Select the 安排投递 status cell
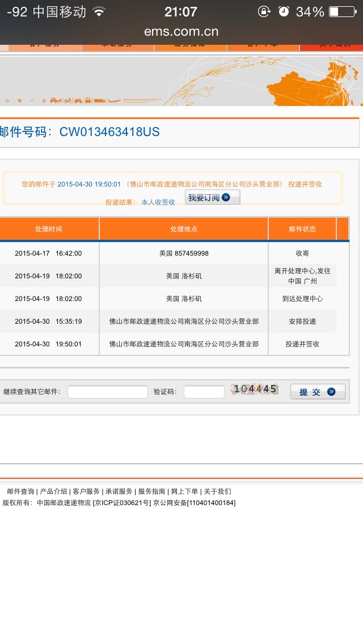Screen dimensions: 363x644 tap(302, 321)
